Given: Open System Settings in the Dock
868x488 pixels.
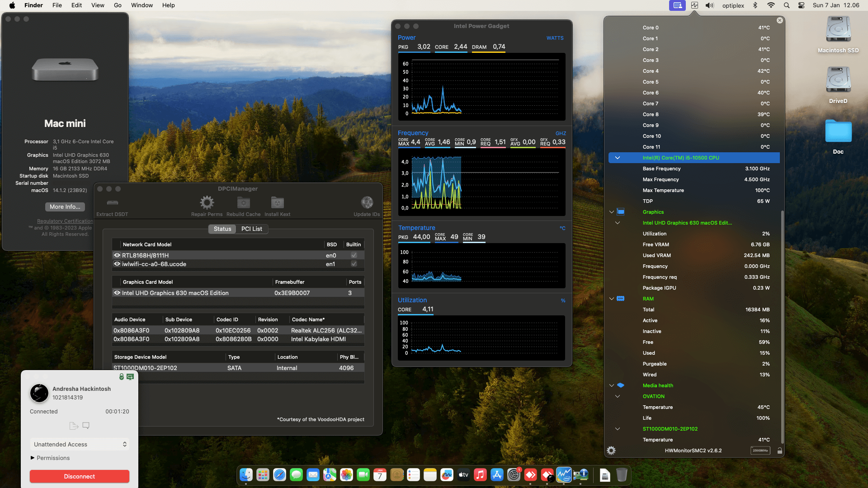Looking at the screenshot, I should click(x=514, y=475).
